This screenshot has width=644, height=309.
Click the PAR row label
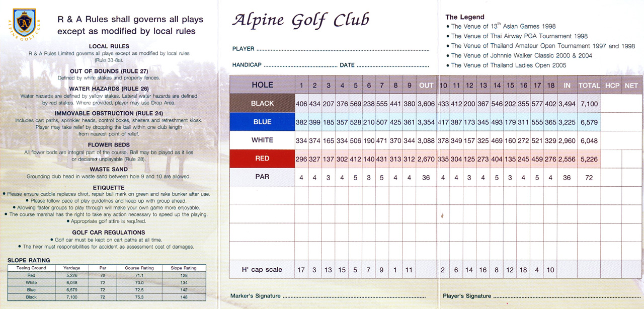tap(262, 177)
